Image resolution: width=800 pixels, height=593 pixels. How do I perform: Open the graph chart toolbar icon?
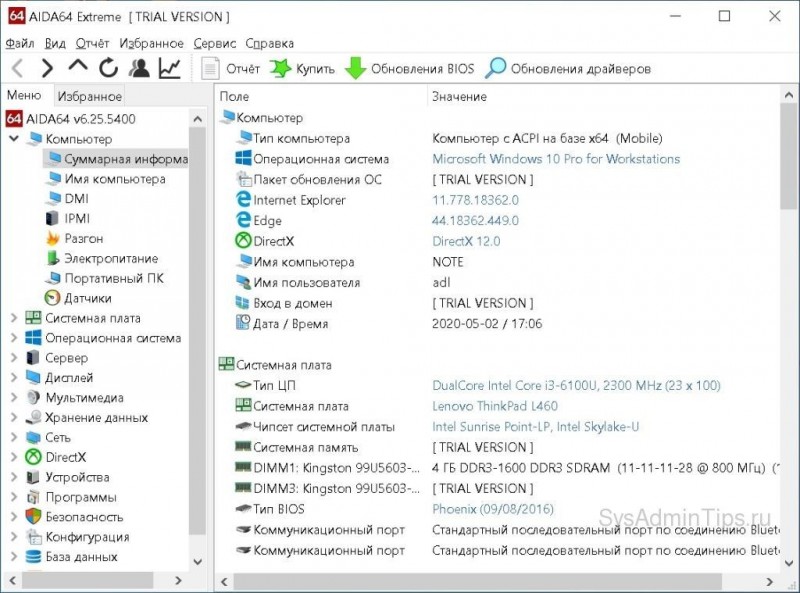169,68
